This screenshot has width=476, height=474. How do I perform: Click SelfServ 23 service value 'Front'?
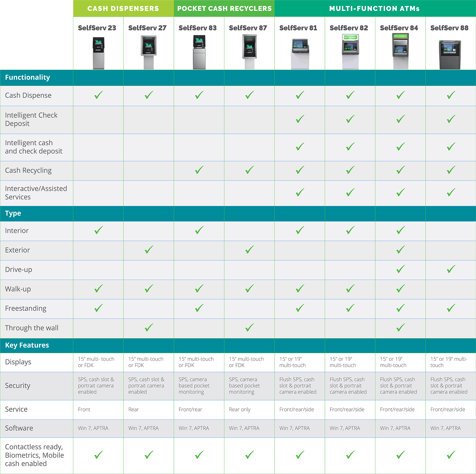[x=84, y=410]
